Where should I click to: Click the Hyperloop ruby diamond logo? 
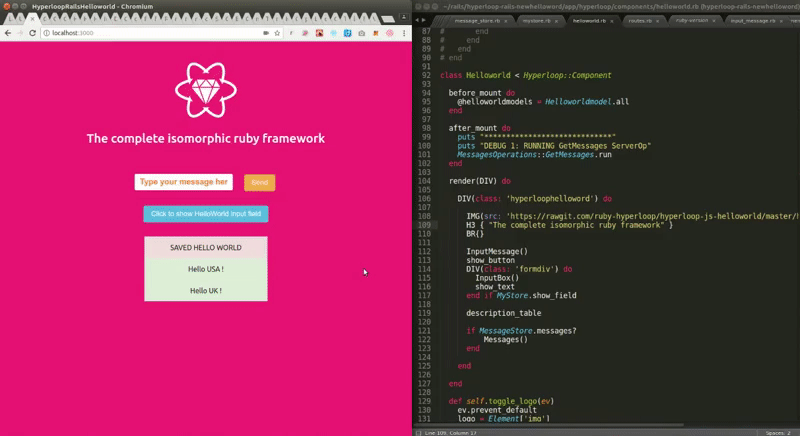[206, 90]
